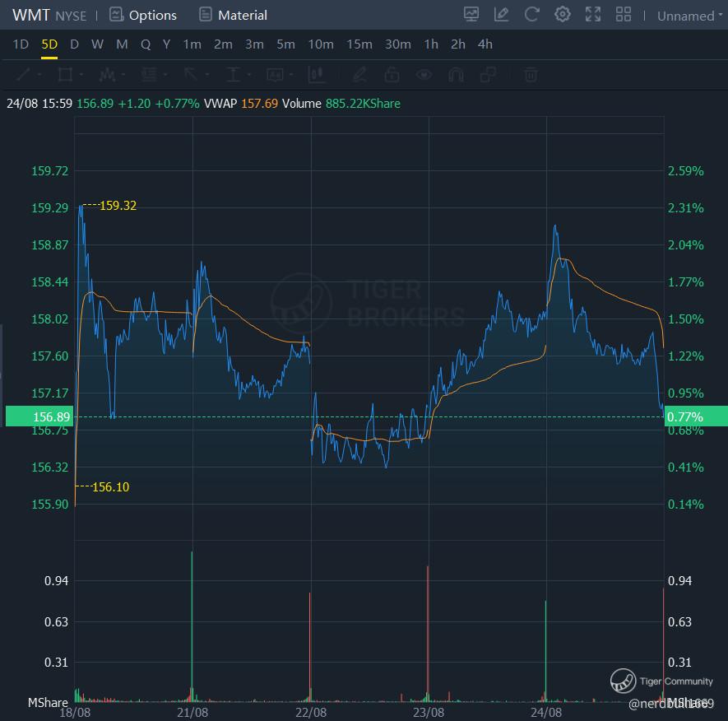Viewport: 728px width, 721px height.
Task: Click the Volume 885.22KShare readout
Action: tap(341, 103)
